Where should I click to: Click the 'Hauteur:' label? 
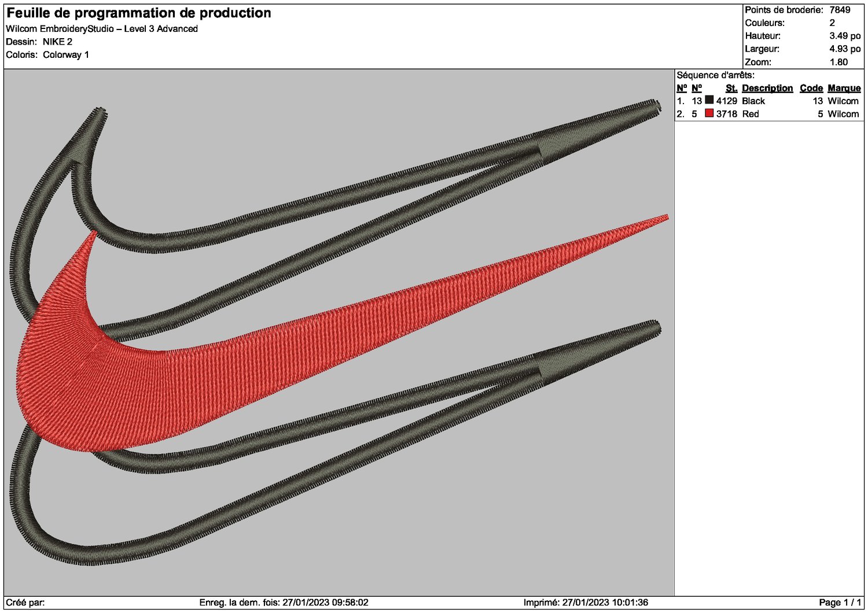click(x=763, y=36)
